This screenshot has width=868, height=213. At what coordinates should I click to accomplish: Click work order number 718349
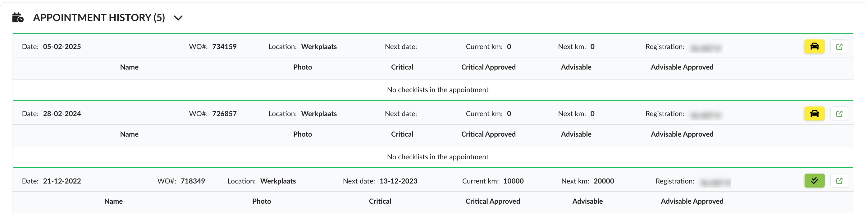pyautogui.click(x=192, y=181)
